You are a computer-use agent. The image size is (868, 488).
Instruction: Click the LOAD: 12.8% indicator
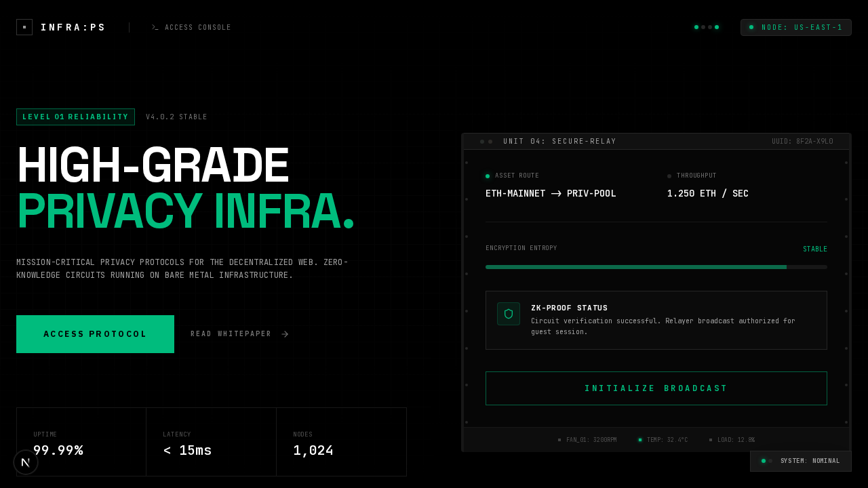pos(732,440)
